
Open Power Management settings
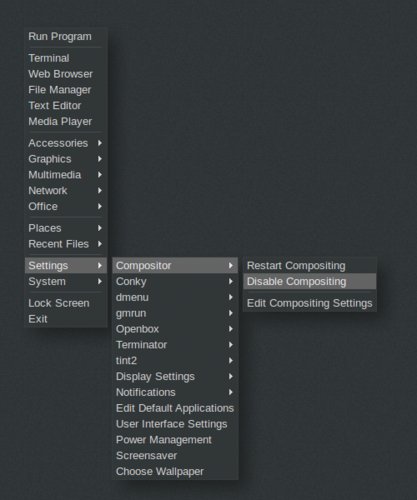[175, 440]
